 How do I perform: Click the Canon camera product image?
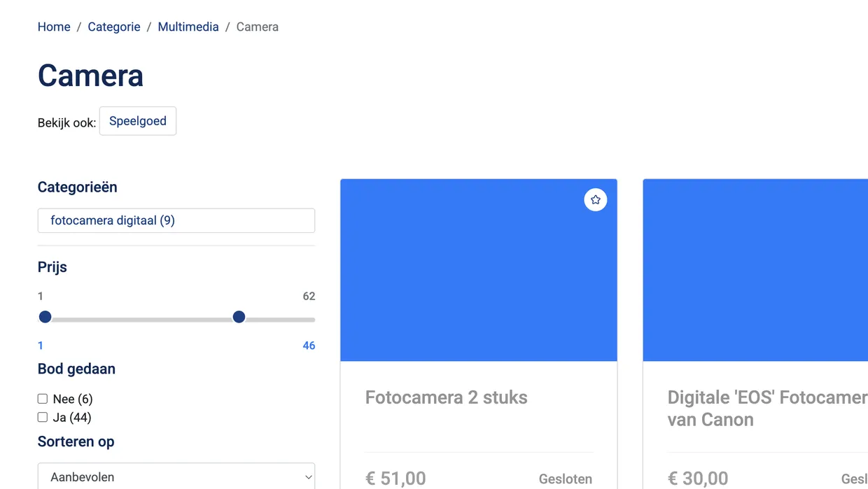coord(763,270)
